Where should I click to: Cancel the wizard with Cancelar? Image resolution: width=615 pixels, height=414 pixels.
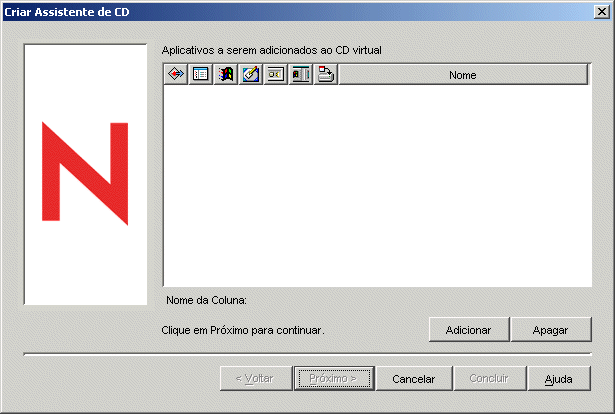tap(414, 378)
